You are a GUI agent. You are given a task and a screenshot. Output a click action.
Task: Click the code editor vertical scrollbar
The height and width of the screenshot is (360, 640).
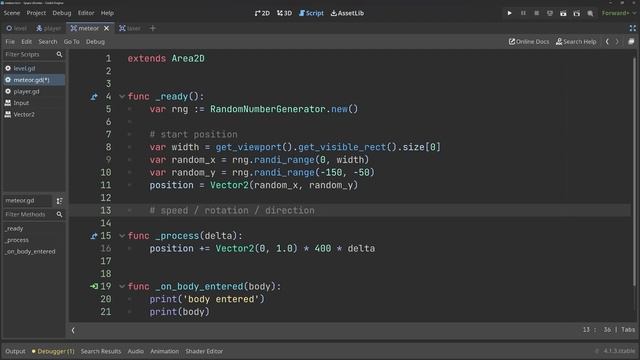click(634, 171)
